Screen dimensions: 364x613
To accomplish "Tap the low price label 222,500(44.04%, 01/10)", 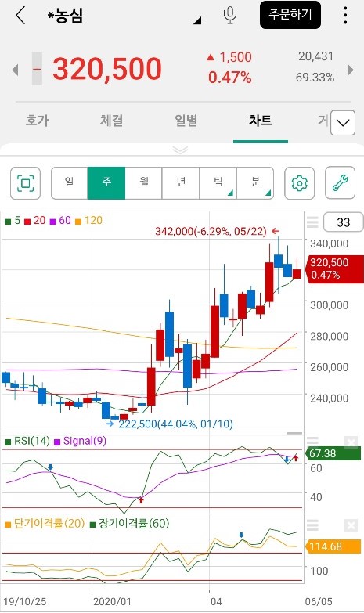I will 175,424.
